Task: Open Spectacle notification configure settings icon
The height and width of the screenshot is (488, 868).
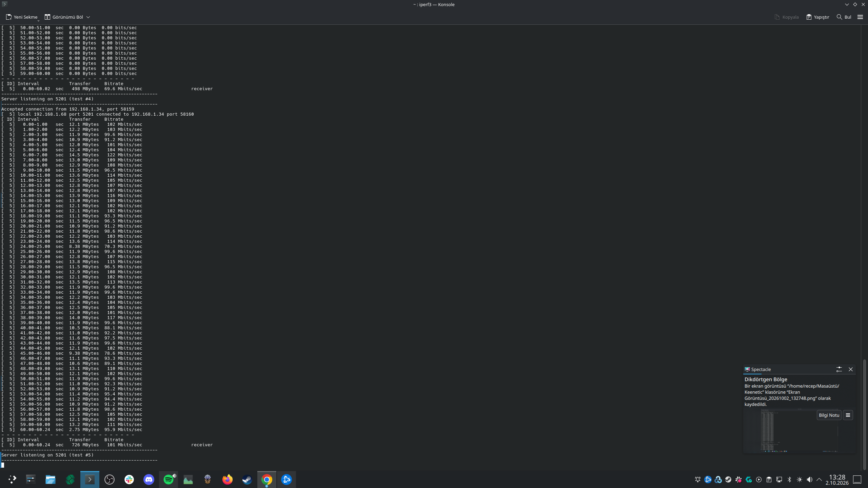Action: (x=839, y=369)
